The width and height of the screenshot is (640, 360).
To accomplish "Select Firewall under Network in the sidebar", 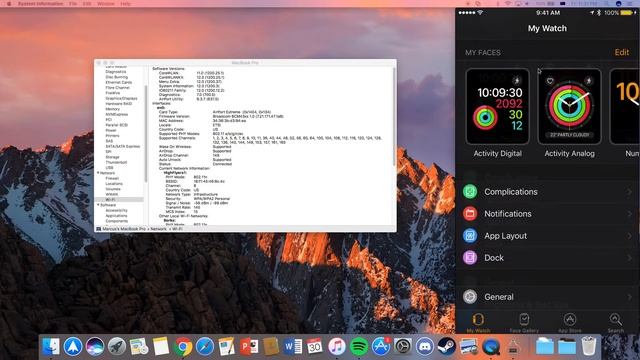I will [x=112, y=178].
